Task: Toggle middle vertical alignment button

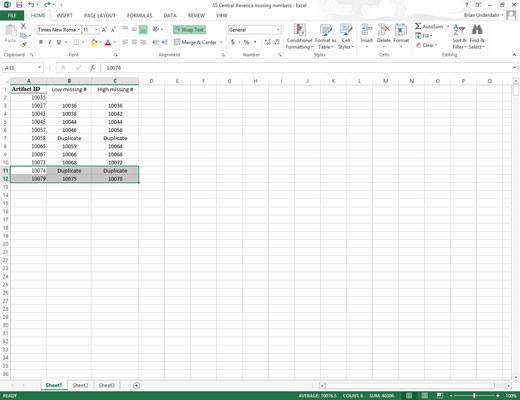Action: coord(134,30)
